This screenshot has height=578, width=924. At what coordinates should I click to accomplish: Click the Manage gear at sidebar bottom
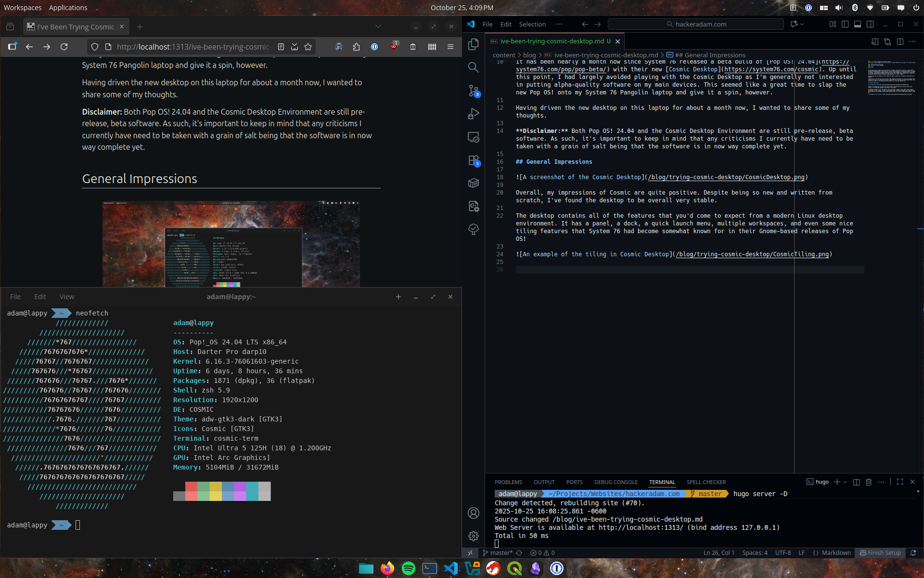pyautogui.click(x=474, y=536)
